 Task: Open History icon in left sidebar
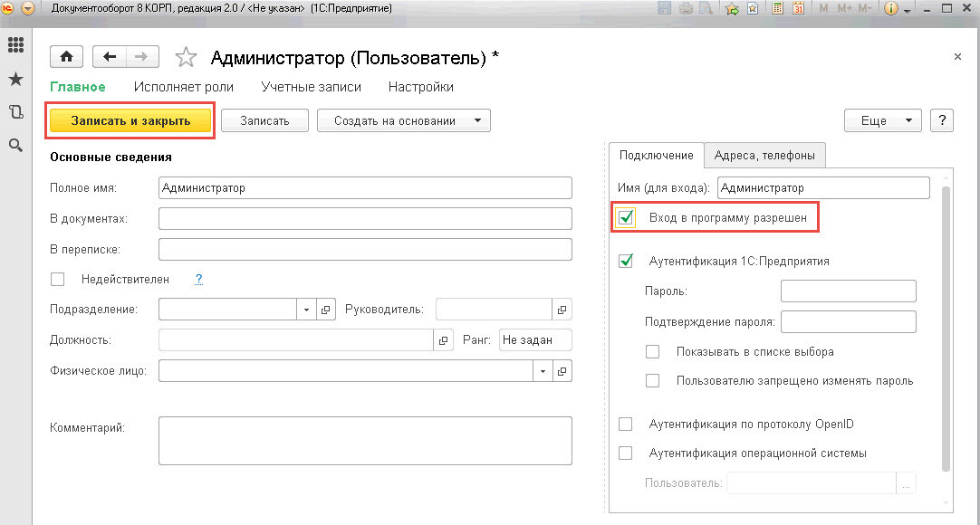15,112
